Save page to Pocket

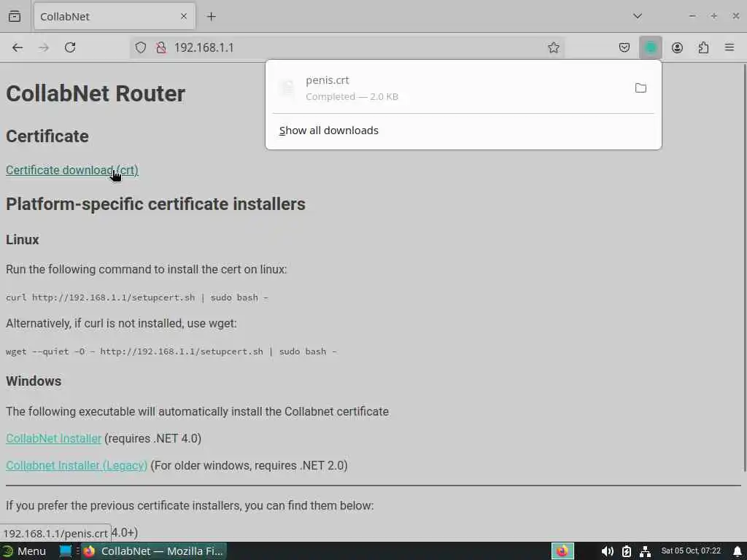tap(624, 47)
